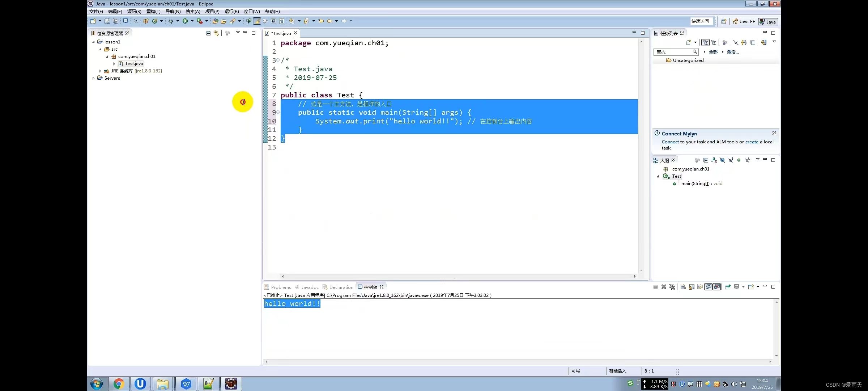
Task: Click the 查找 search field in task list
Action: coord(673,52)
